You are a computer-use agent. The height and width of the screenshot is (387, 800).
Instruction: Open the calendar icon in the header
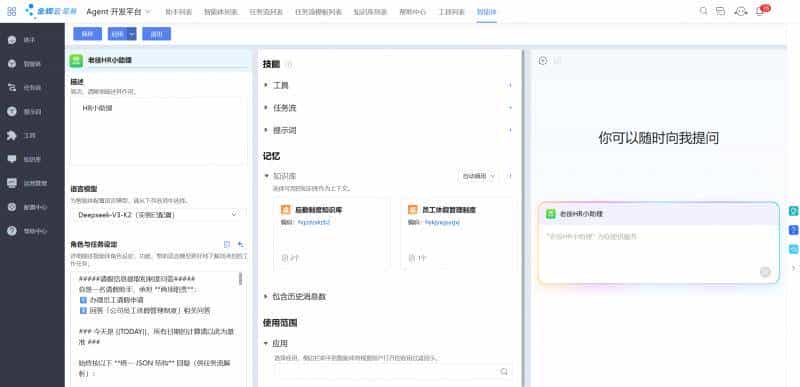click(x=720, y=11)
